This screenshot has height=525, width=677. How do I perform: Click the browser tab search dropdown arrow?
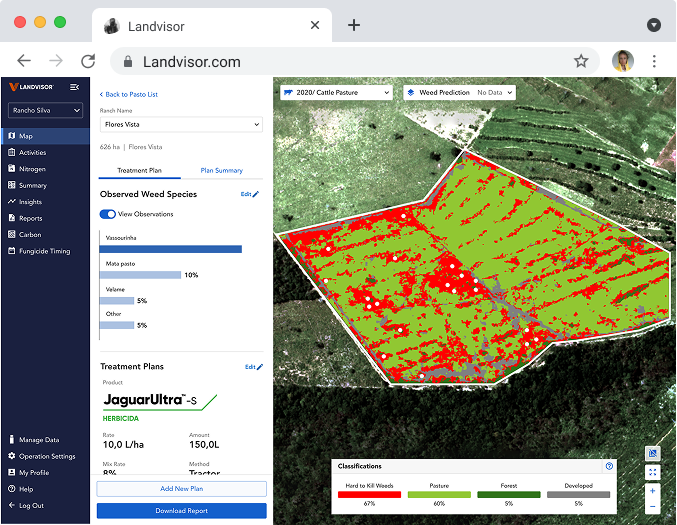654,25
